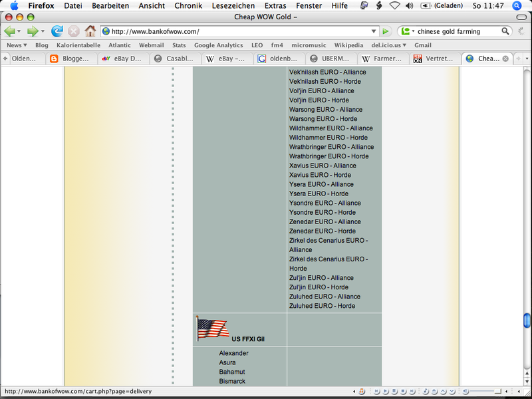Open the forward button history dropdown

click(x=43, y=31)
